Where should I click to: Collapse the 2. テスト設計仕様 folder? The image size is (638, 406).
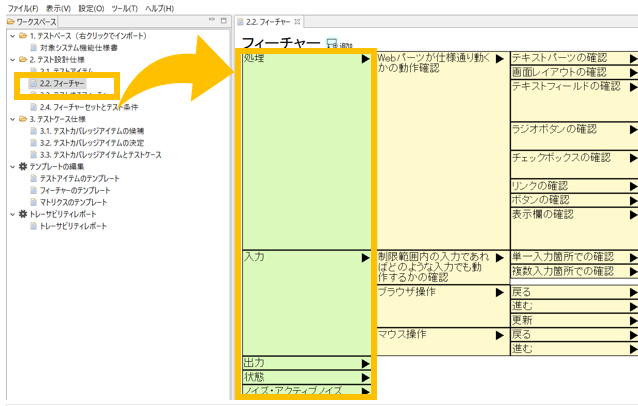(x=13, y=60)
